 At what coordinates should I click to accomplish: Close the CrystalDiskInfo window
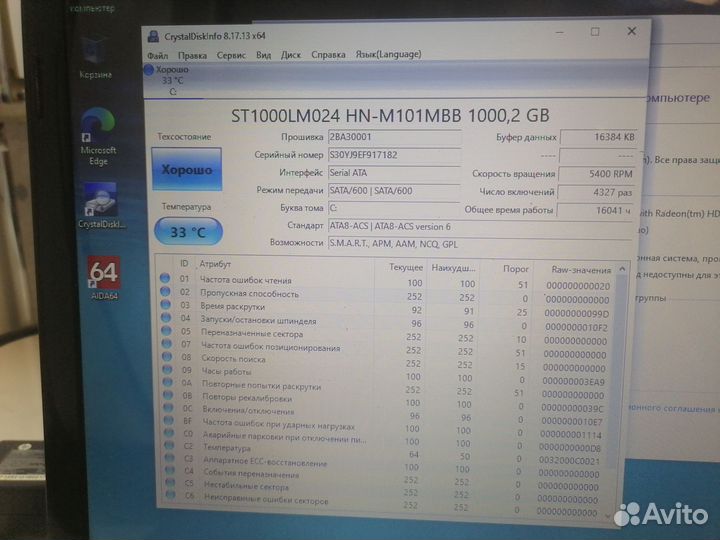(631, 31)
